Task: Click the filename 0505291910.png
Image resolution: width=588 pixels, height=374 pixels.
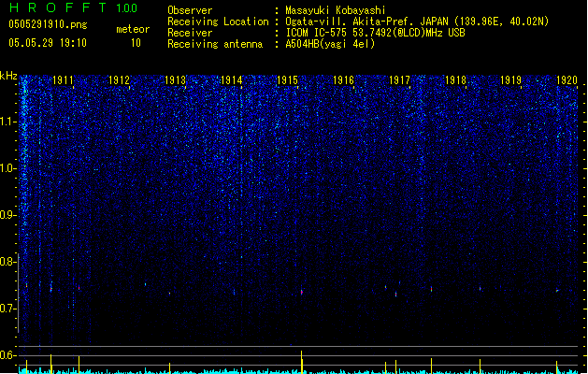Action: [48, 24]
